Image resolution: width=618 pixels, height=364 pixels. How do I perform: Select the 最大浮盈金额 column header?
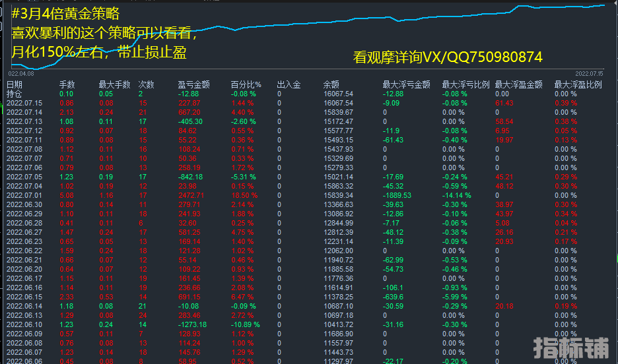[519, 84]
